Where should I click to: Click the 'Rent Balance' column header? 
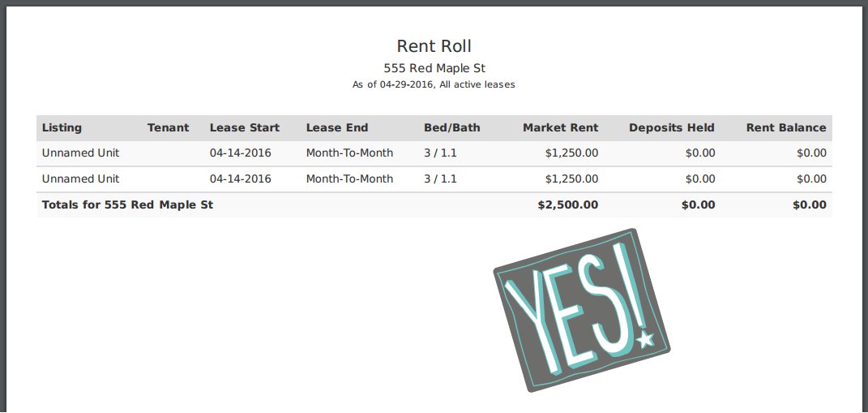pyautogui.click(x=786, y=127)
